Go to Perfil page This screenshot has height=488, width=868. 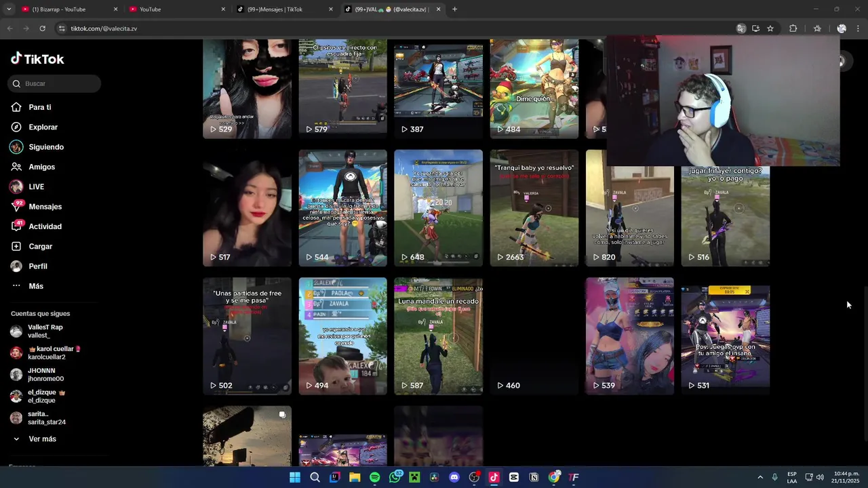(37, 266)
